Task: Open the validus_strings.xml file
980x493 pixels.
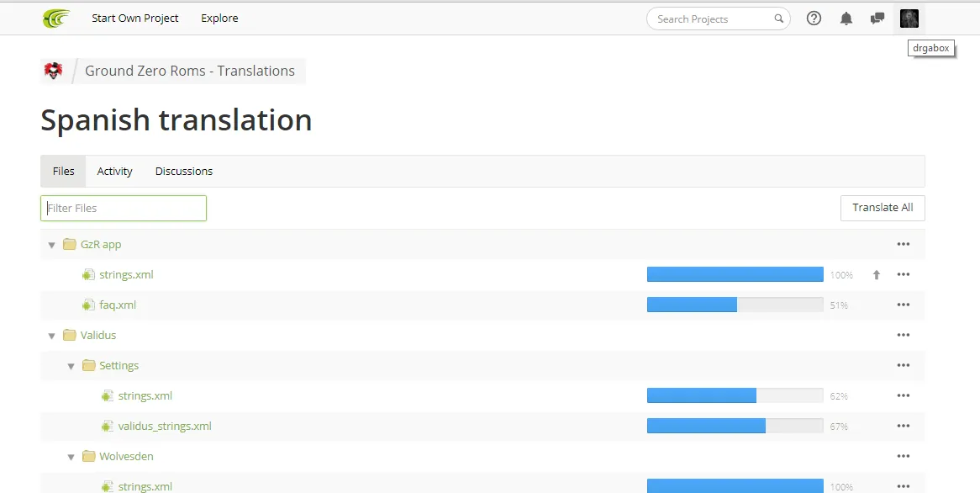Action: [165, 426]
